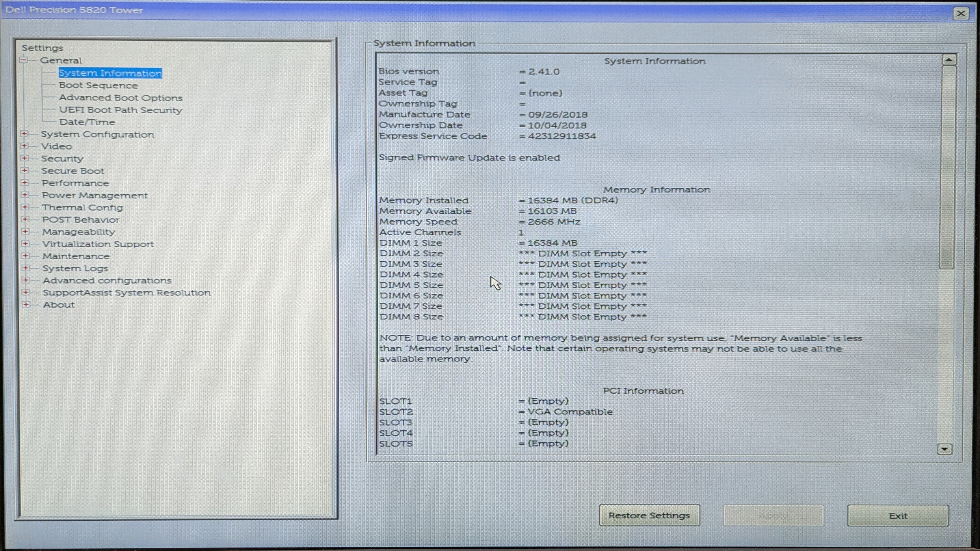Select SupportAssist System Resolution label
This screenshot has height=551, width=980.
point(127,293)
